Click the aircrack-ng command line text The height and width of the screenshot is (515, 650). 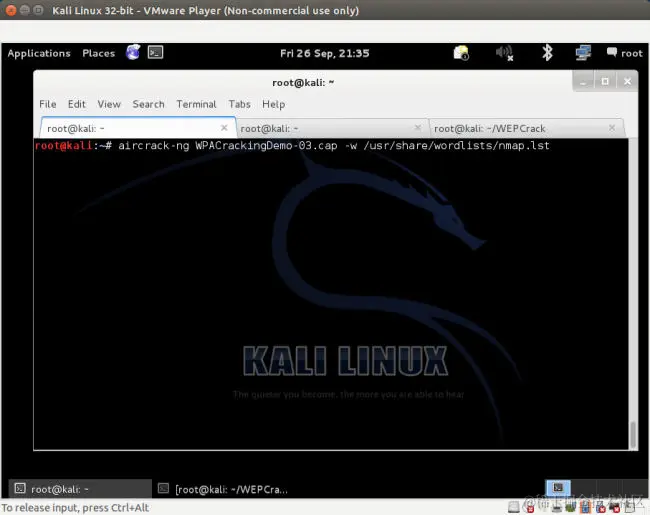334,146
